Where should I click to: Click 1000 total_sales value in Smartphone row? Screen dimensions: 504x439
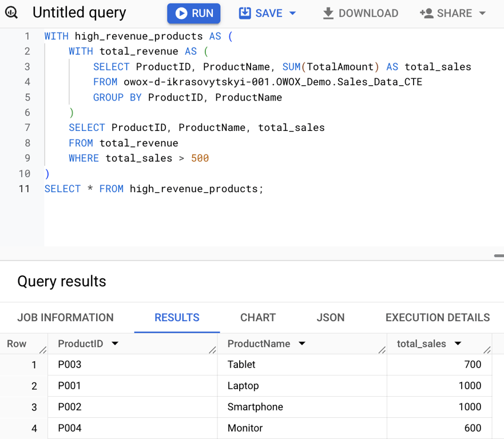point(470,407)
